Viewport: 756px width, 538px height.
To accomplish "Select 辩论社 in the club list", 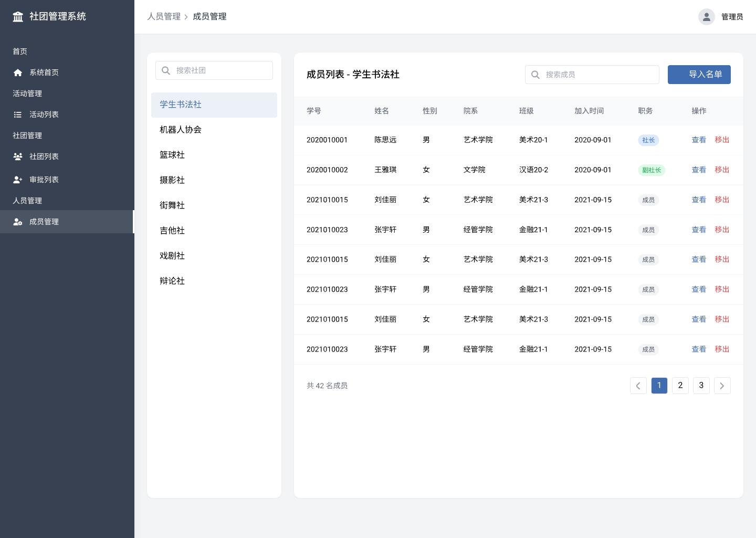I will pyautogui.click(x=172, y=281).
